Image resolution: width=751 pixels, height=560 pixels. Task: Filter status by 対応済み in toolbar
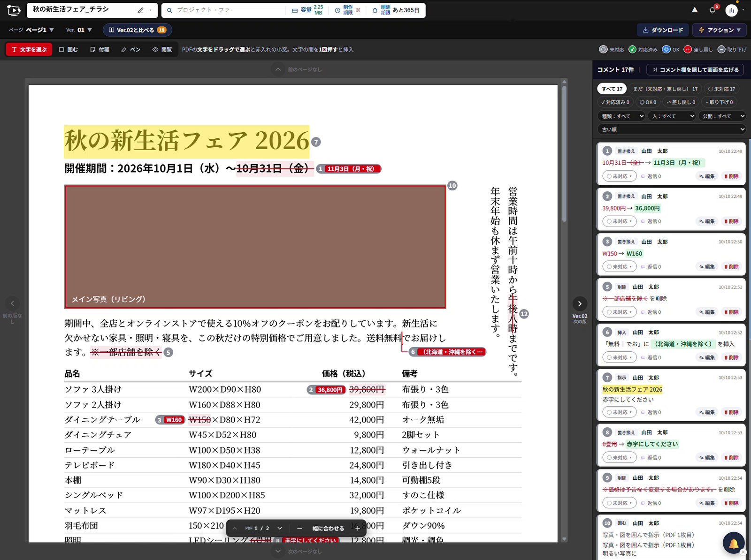(x=643, y=49)
